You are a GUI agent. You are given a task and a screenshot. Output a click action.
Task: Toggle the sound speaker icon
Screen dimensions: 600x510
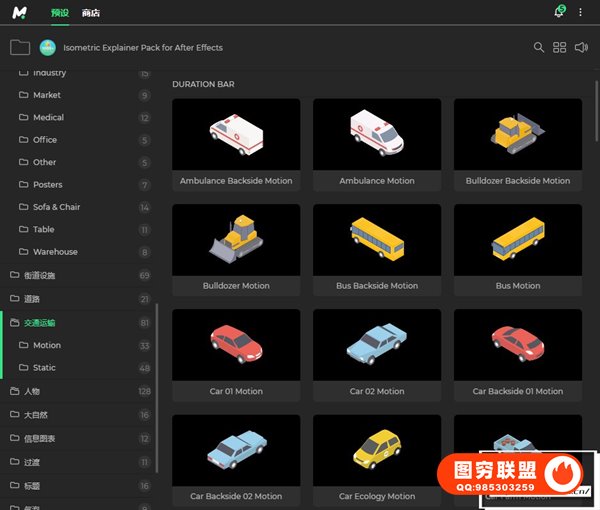pos(581,47)
